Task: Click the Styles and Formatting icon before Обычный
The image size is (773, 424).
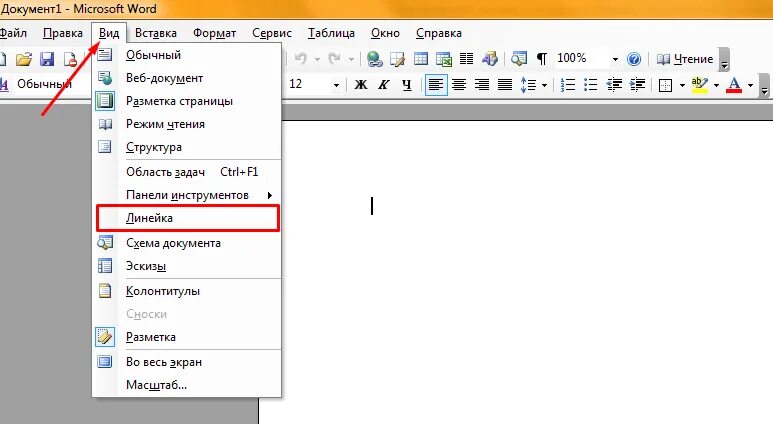Action: point(4,84)
